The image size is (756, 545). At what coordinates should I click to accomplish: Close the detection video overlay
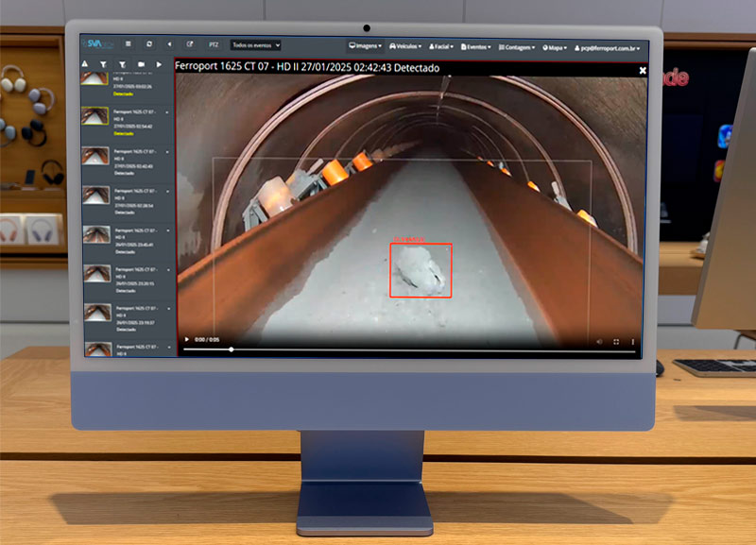tap(643, 70)
